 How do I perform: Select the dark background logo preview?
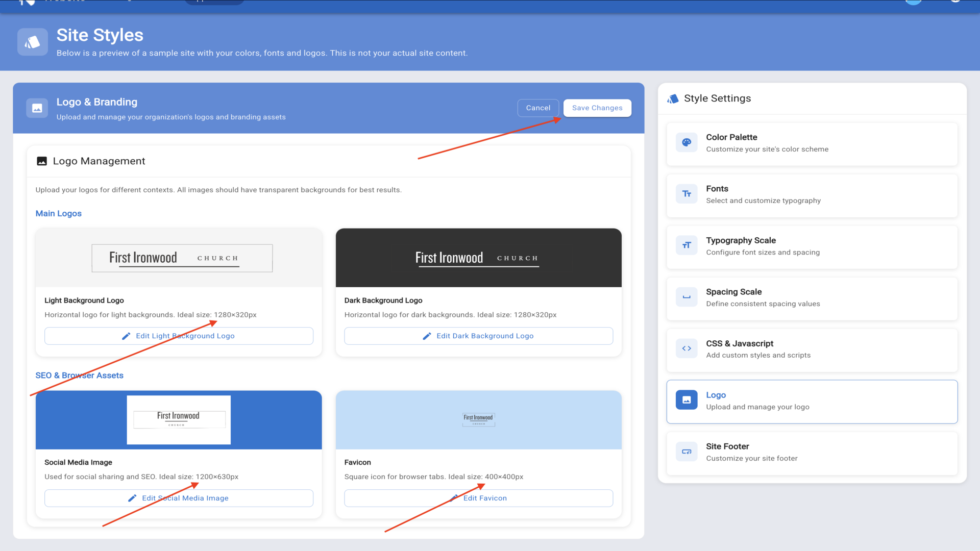point(478,258)
